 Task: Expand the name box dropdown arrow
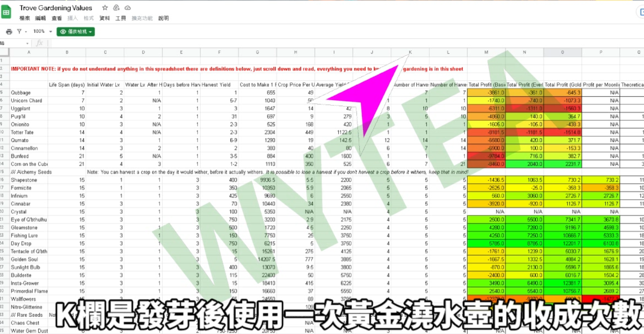[x=28, y=43]
